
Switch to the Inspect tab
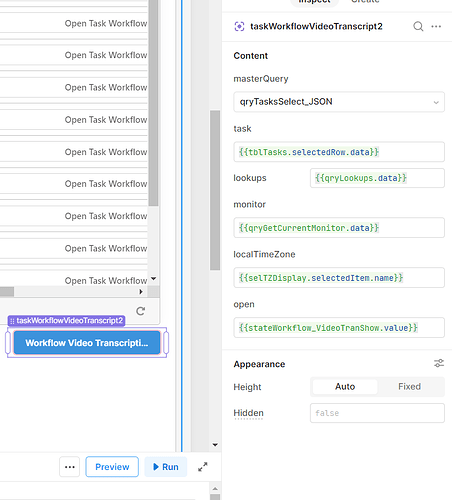pos(314,2)
